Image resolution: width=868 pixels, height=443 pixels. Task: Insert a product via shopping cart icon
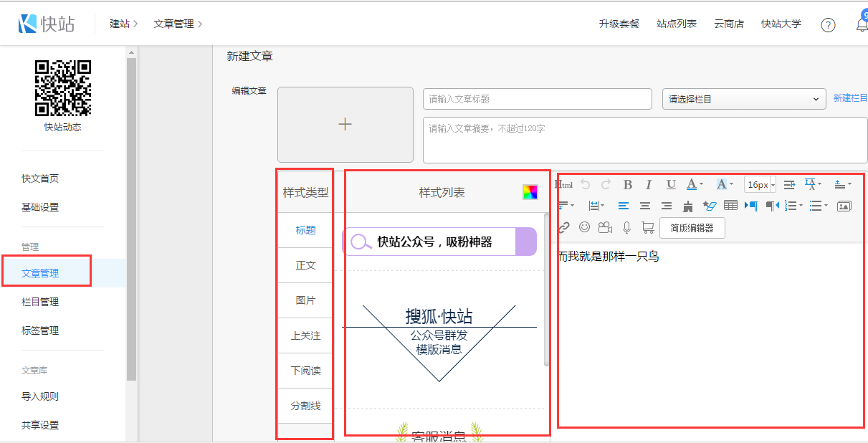pos(648,227)
